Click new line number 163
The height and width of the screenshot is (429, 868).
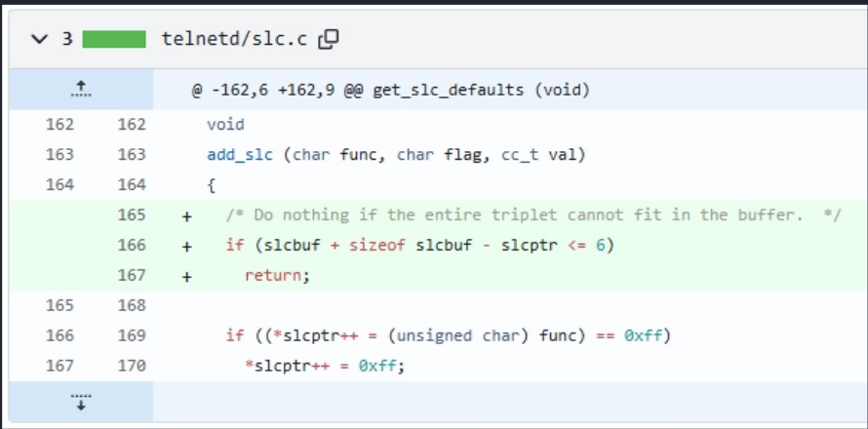[132, 154]
